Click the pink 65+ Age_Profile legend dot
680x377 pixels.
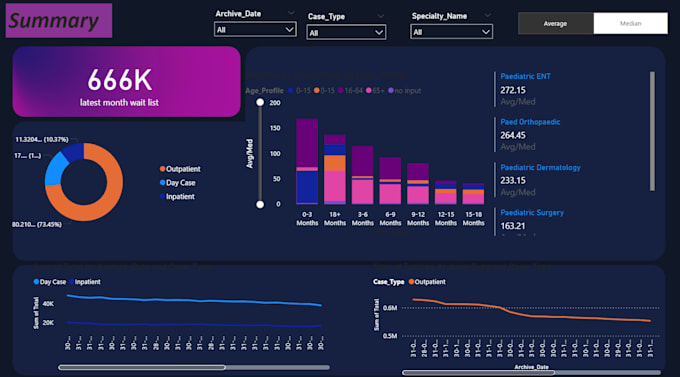pyautogui.click(x=369, y=90)
